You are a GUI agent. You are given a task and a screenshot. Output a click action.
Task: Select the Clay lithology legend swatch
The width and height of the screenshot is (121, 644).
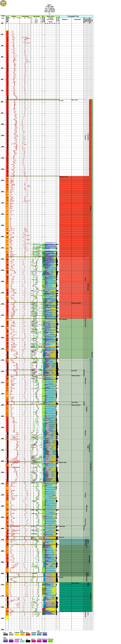[5, 634]
